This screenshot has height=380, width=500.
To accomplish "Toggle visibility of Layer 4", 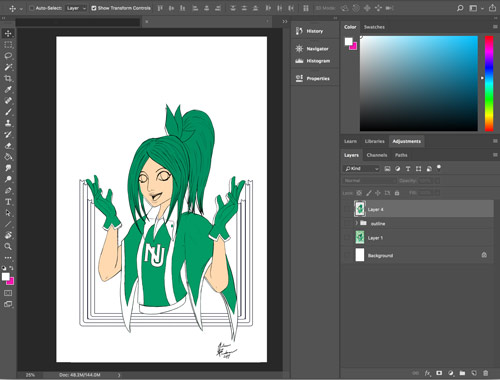I will point(347,209).
